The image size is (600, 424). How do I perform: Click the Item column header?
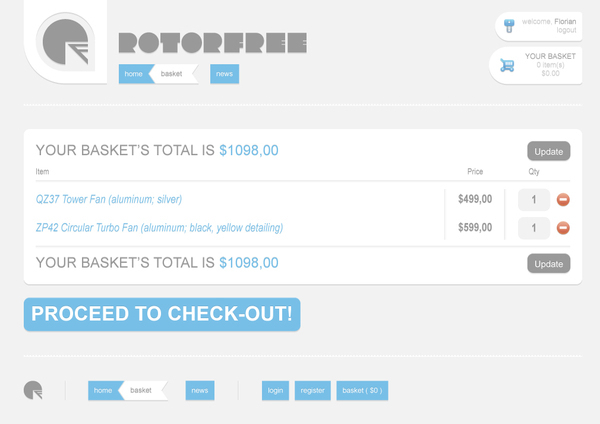[42, 171]
